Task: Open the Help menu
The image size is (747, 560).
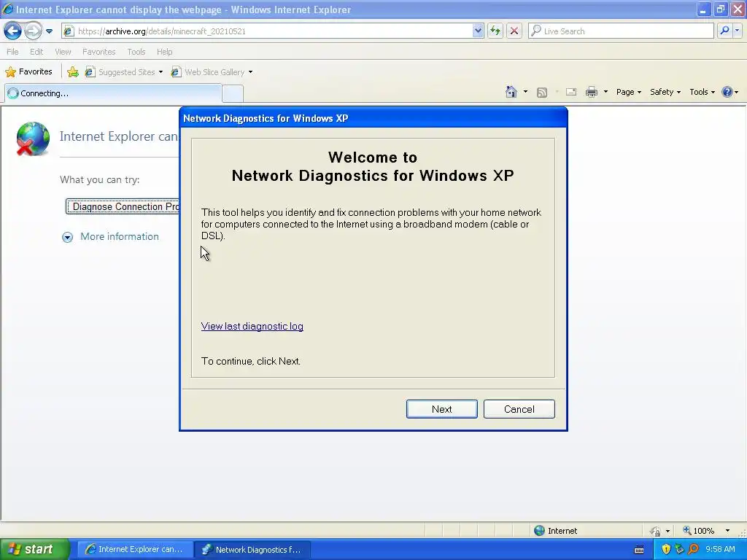Action: pos(164,52)
